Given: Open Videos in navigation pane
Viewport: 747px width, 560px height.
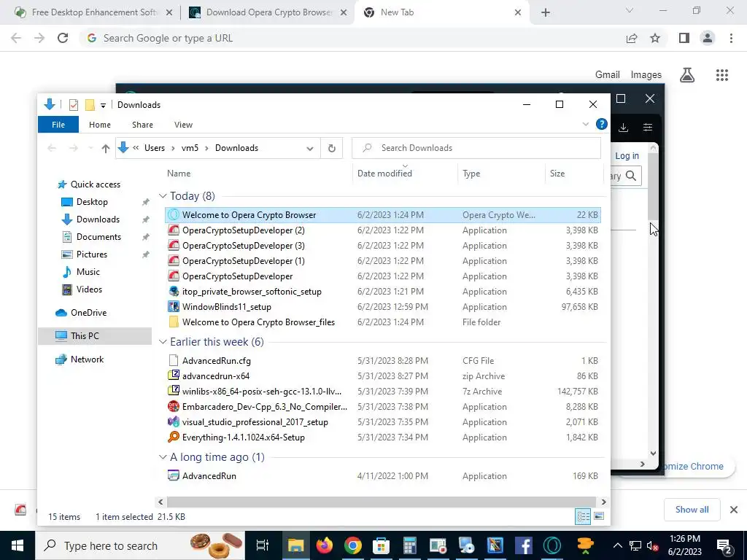Looking at the screenshot, I should [x=89, y=289].
